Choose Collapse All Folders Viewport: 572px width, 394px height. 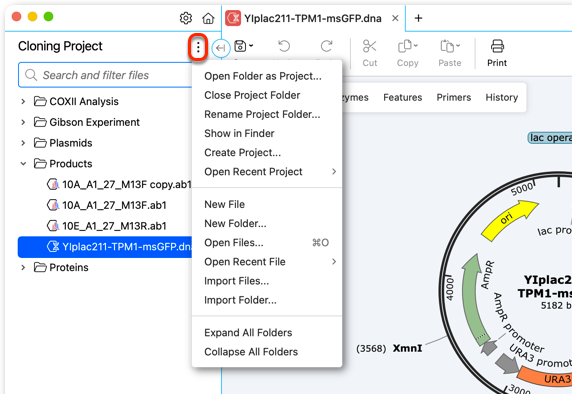(x=251, y=352)
